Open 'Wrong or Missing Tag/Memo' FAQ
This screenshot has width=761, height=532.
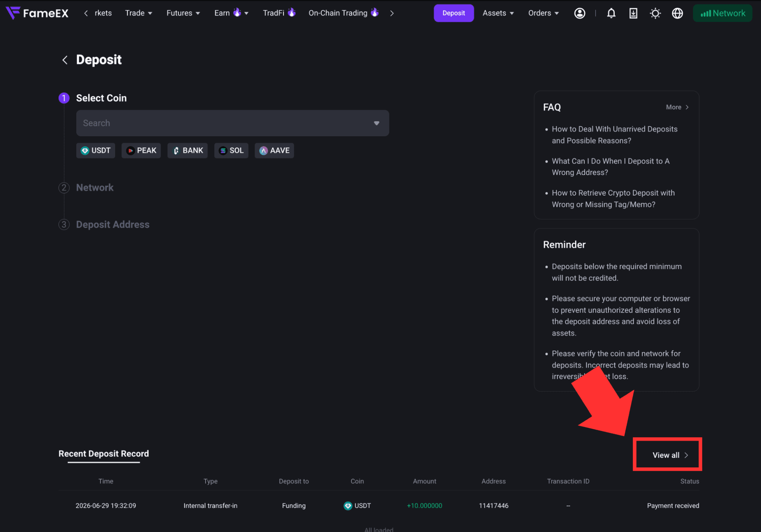(x=613, y=199)
